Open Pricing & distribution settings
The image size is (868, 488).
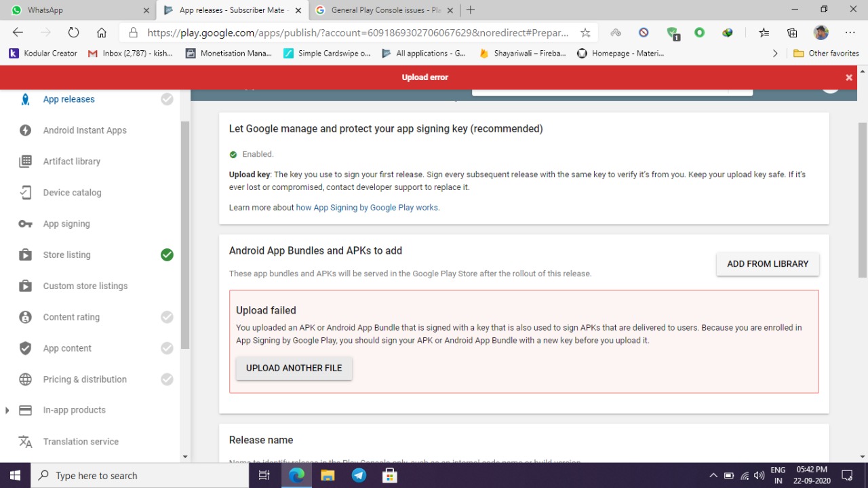click(84, 379)
